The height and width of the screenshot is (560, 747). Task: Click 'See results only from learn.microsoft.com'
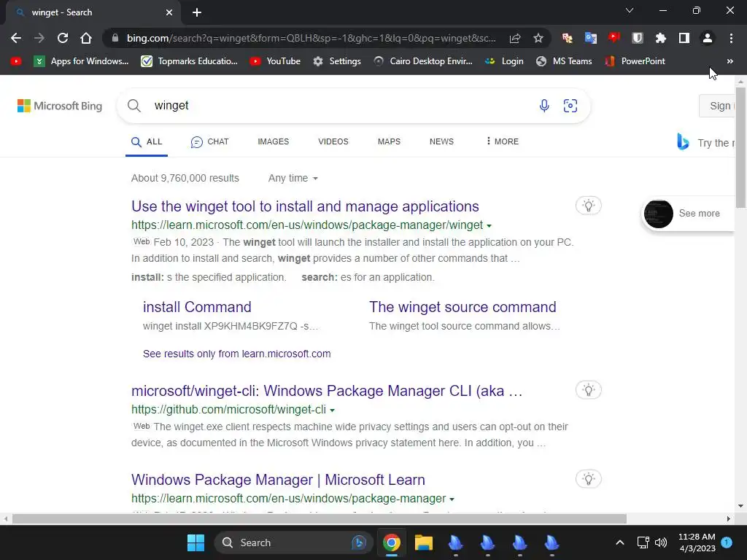coord(237,354)
